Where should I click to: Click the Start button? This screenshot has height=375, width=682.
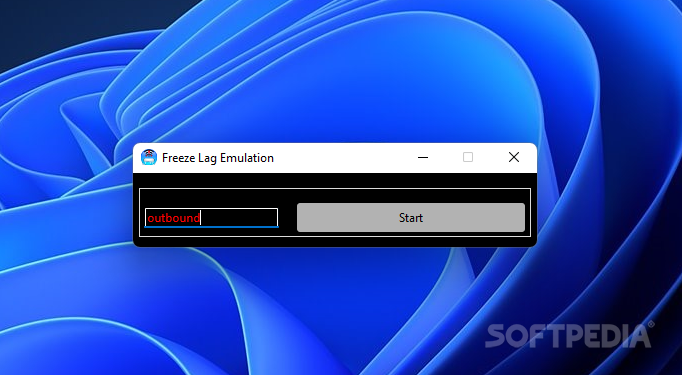[x=411, y=218]
